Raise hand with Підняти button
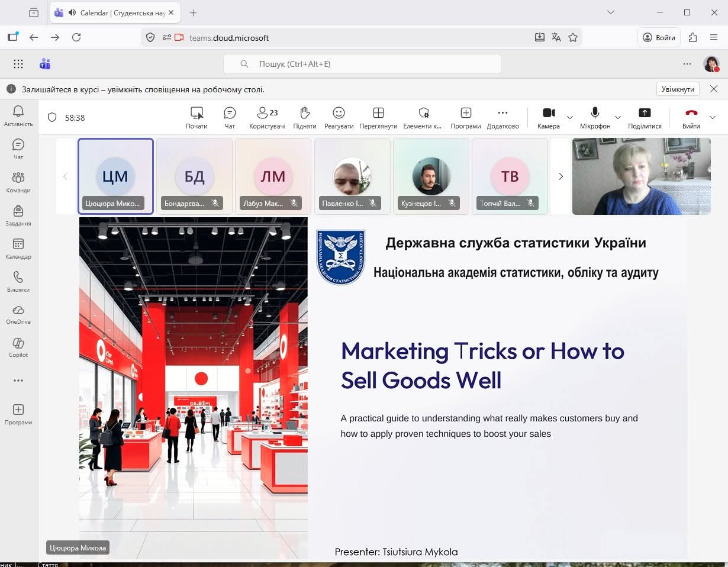728x567 pixels. (304, 117)
